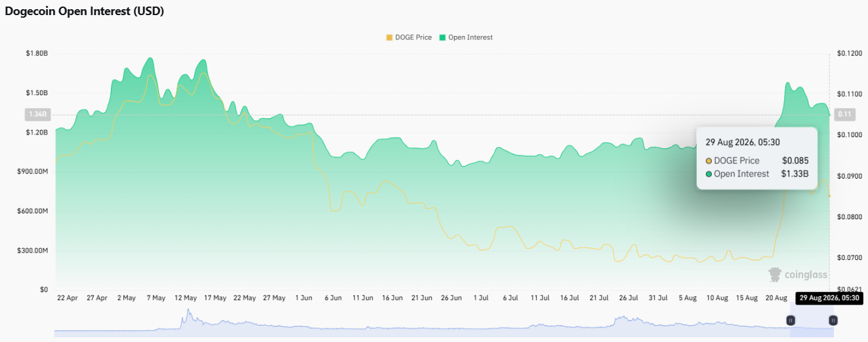Click the $300.00M axis label
868x342 pixels.
(33, 250)
